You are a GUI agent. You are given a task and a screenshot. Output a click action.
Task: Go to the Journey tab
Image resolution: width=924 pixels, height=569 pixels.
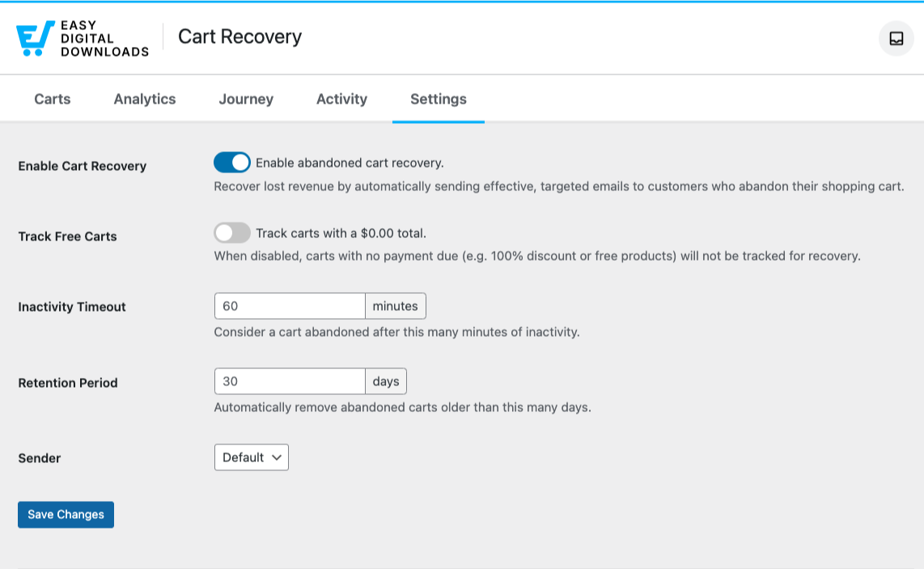point(246,99)
